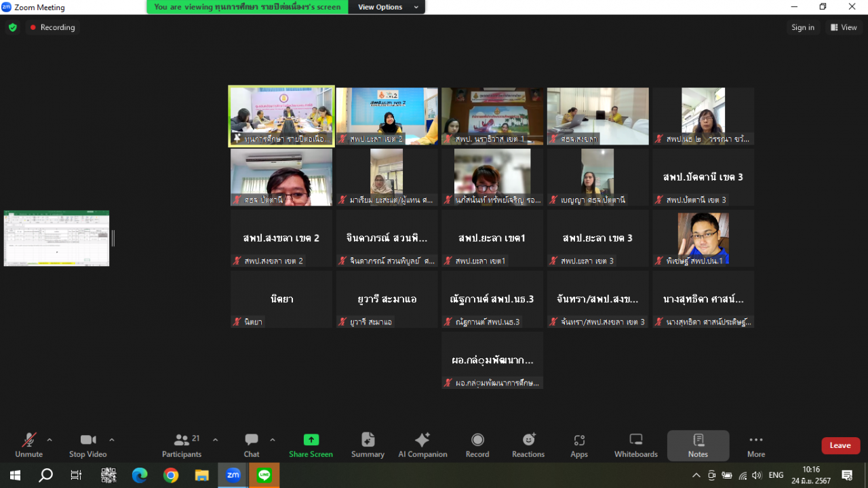
Task: Open the volume control in system tray
Action: click(x=757, y=475)
